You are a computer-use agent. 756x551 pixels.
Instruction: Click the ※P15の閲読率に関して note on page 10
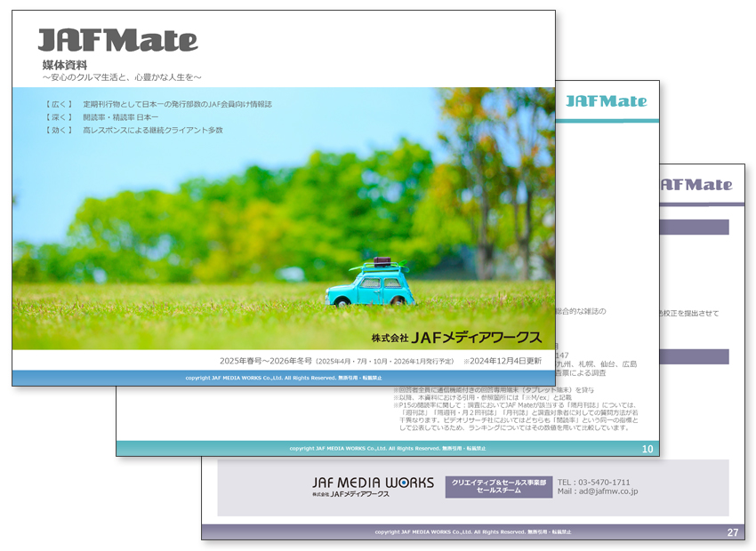pyautogui.click(x=516, y=416)
